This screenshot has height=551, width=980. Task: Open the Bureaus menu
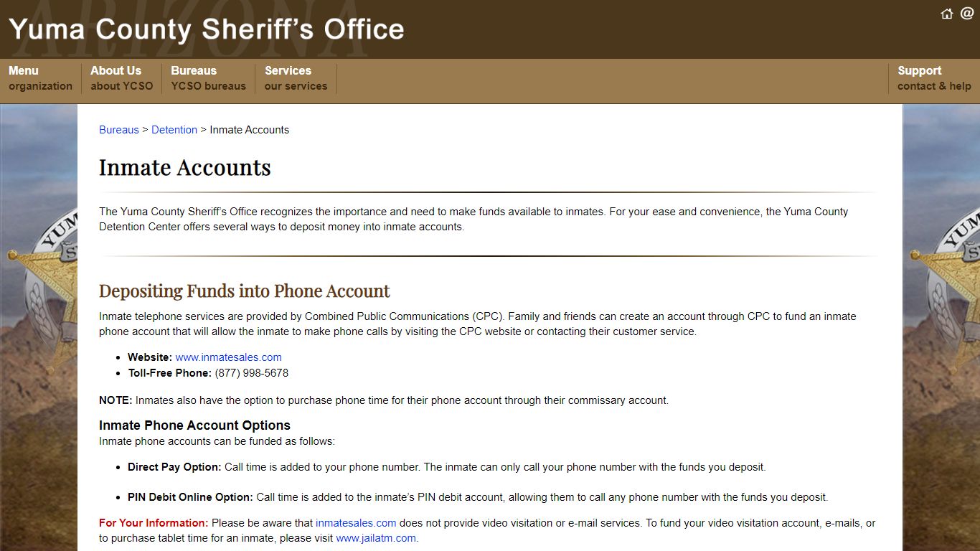208,78
